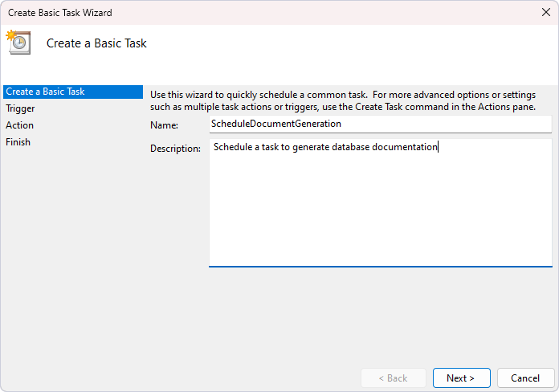Close the Create Basic Task Wizard
This screenshot has height=392, width=559.
click(x=546, y=13)
